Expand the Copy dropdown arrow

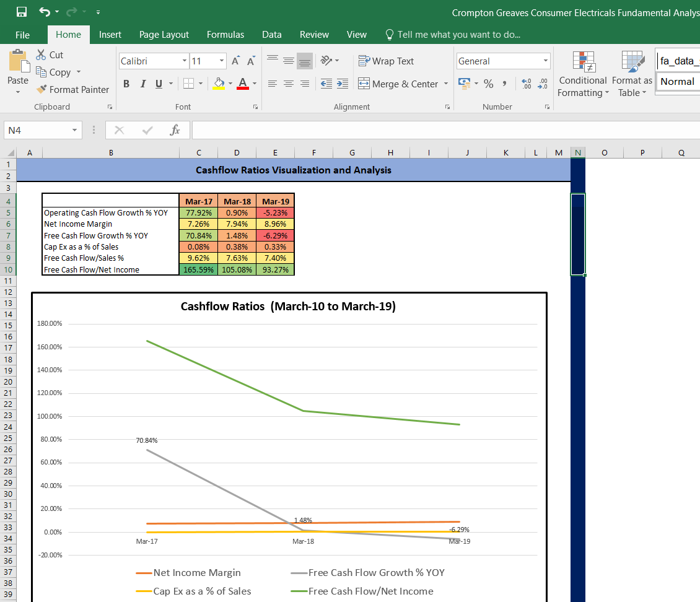[79, 72]
